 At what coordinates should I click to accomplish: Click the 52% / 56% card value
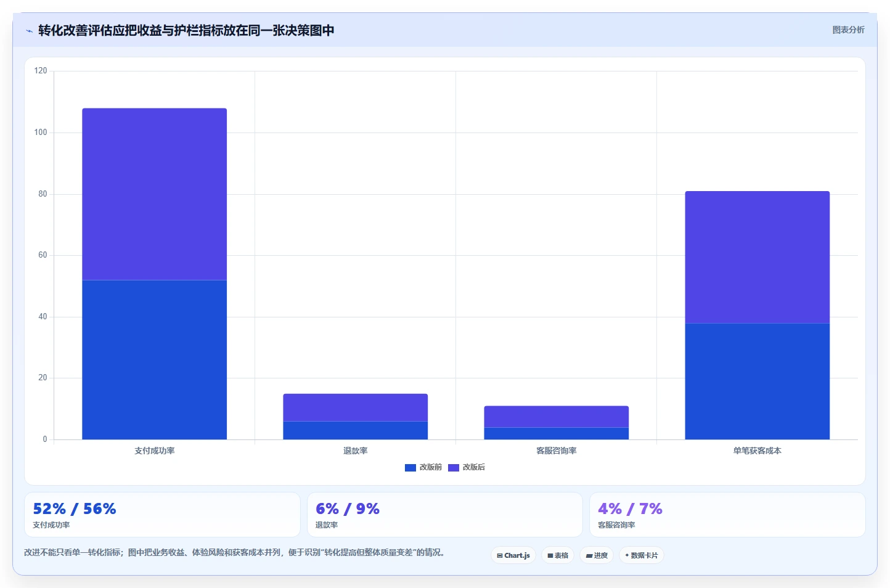point(75,508)
